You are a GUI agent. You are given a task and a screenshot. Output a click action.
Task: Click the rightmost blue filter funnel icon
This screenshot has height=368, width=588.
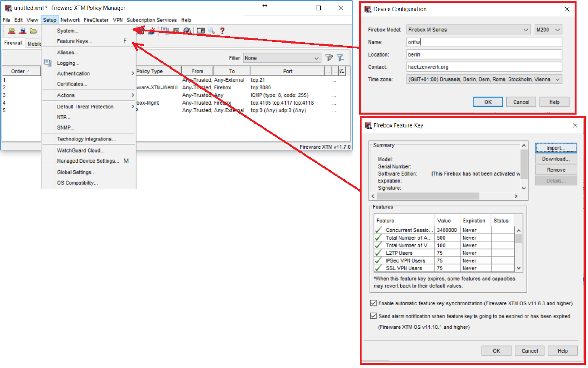340,58
